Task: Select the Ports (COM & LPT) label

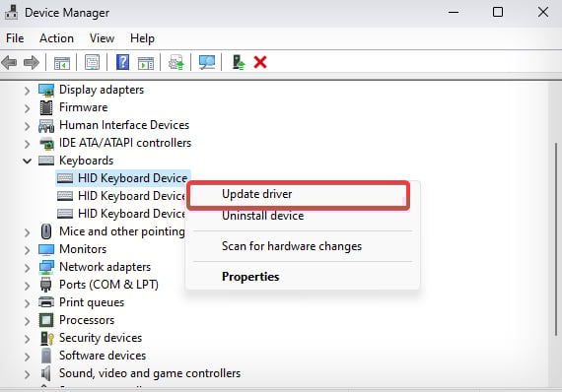Action: 108,285
